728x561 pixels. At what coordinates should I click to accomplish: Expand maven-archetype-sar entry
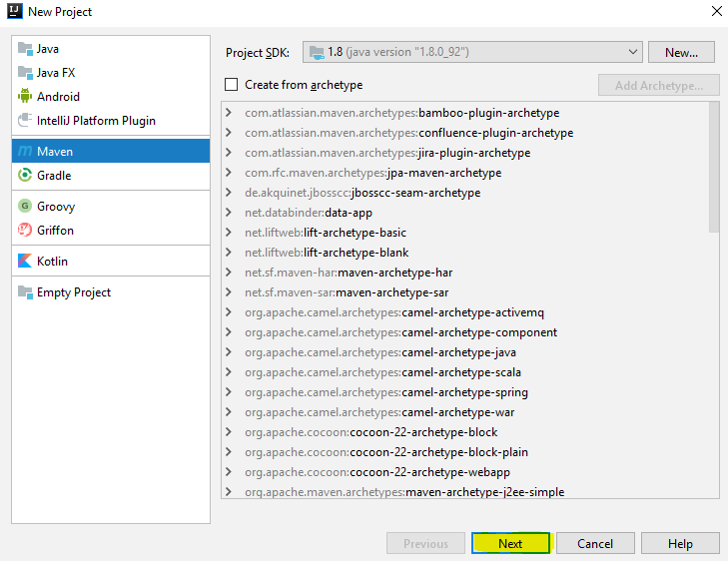click(x=229, y=291)
